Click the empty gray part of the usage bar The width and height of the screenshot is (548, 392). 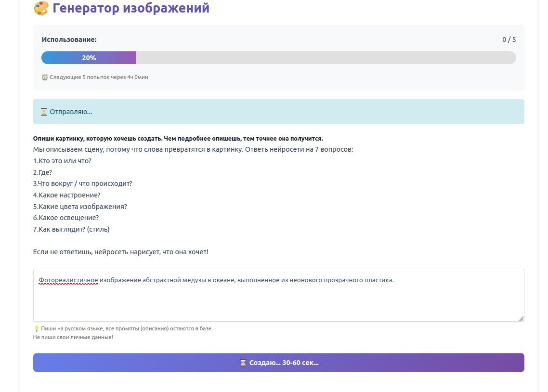tap(326, 58)
